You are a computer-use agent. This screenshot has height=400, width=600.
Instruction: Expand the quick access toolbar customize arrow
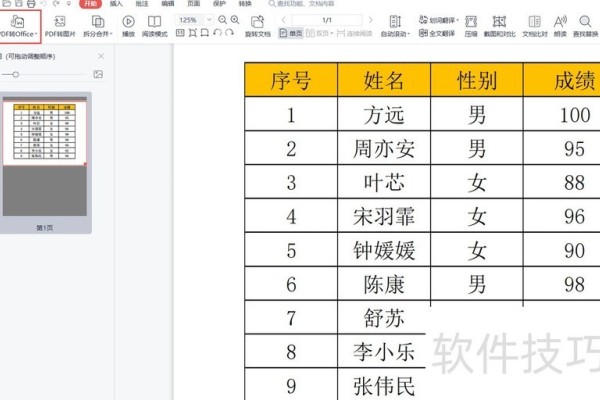point(69,4)
